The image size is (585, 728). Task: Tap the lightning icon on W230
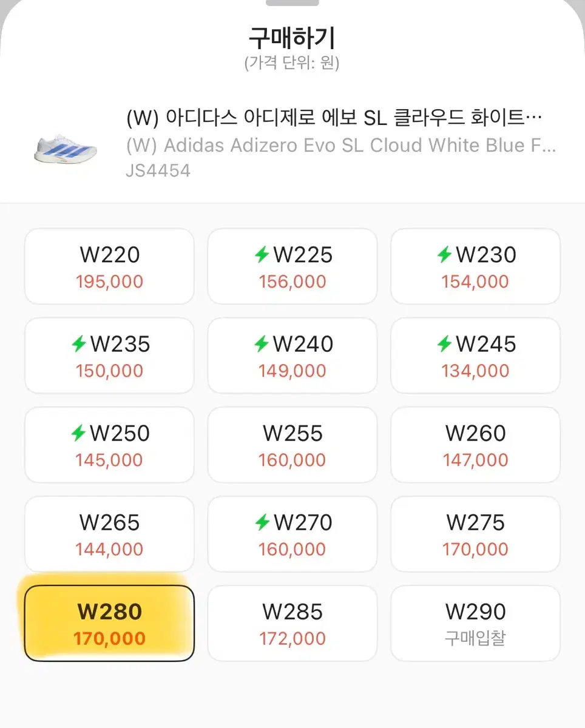(444, 255)
